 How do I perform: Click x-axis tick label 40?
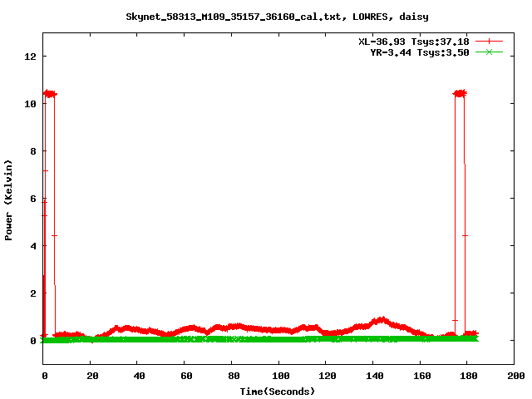point(139,376)
